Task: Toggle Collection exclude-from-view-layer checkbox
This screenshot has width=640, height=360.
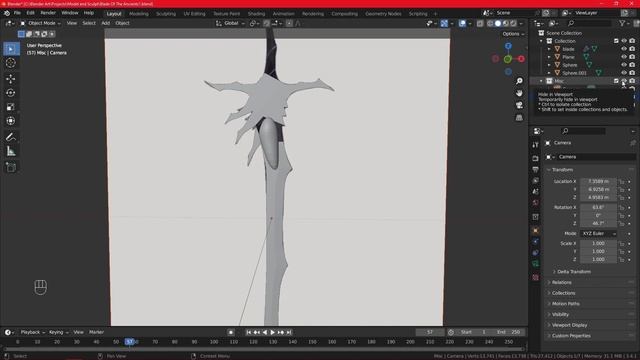Action: coord(616,41)
